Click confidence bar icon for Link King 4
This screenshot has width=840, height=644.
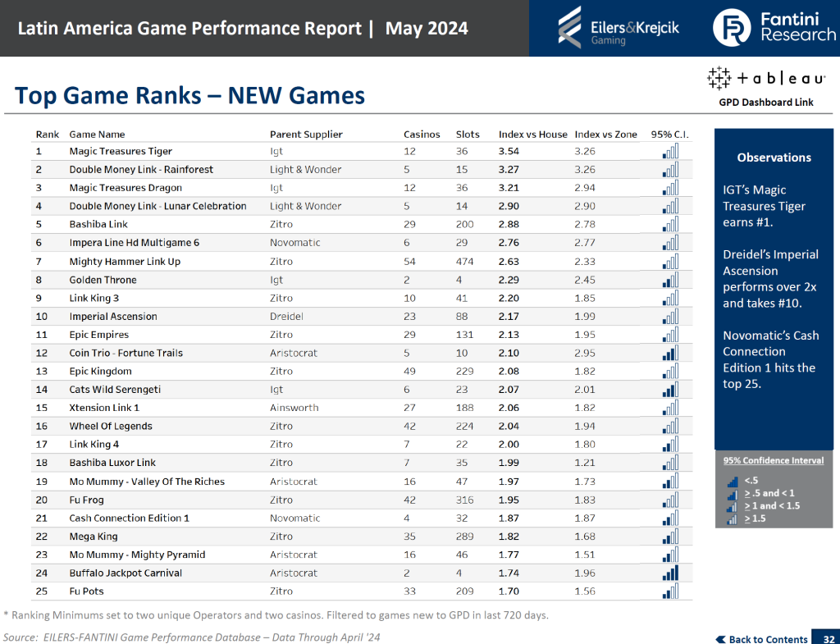[670, 444]
